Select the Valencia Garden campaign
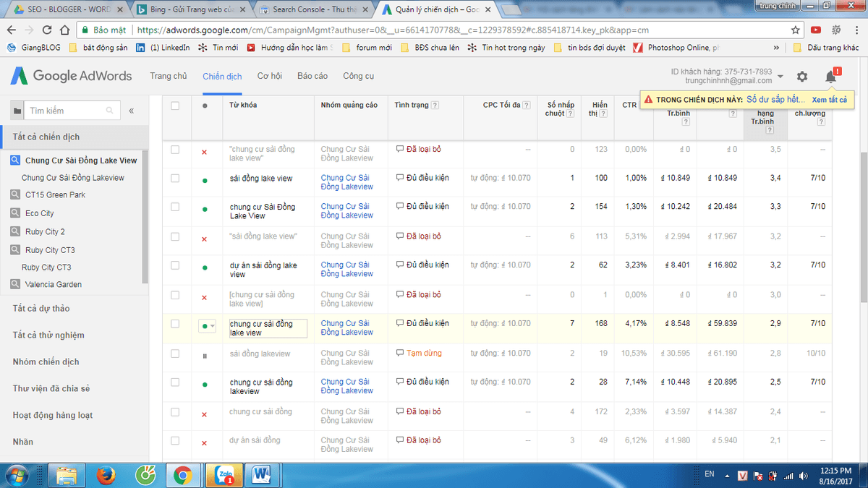Viewport: 868px width, 488px height. coord(54,284)
